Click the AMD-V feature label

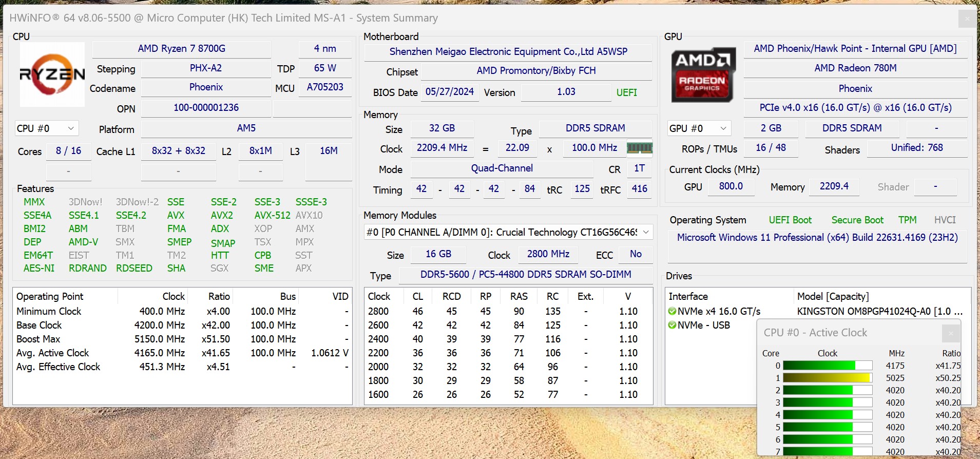tap(83, 242)
